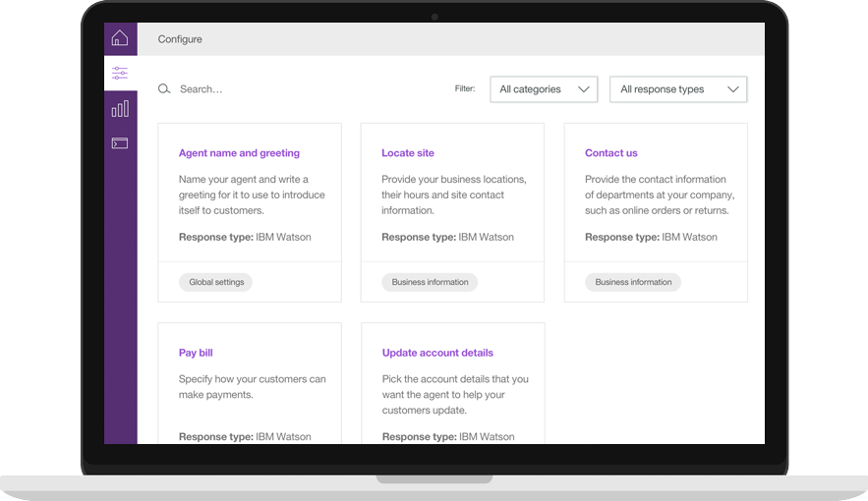868x501 pixels.
Task: Click the Configure page heading
Action: tap(180, 39)
